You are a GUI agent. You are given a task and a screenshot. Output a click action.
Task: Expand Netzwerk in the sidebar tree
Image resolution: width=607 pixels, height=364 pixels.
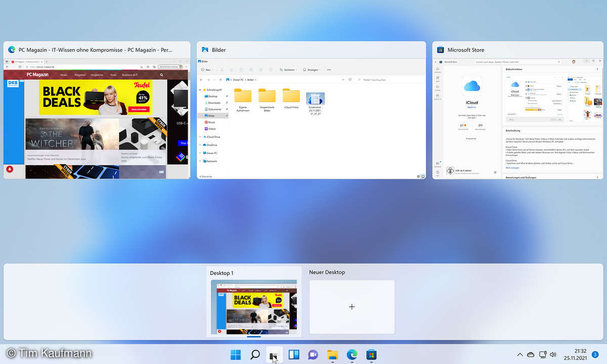click(x=201, y=161)
